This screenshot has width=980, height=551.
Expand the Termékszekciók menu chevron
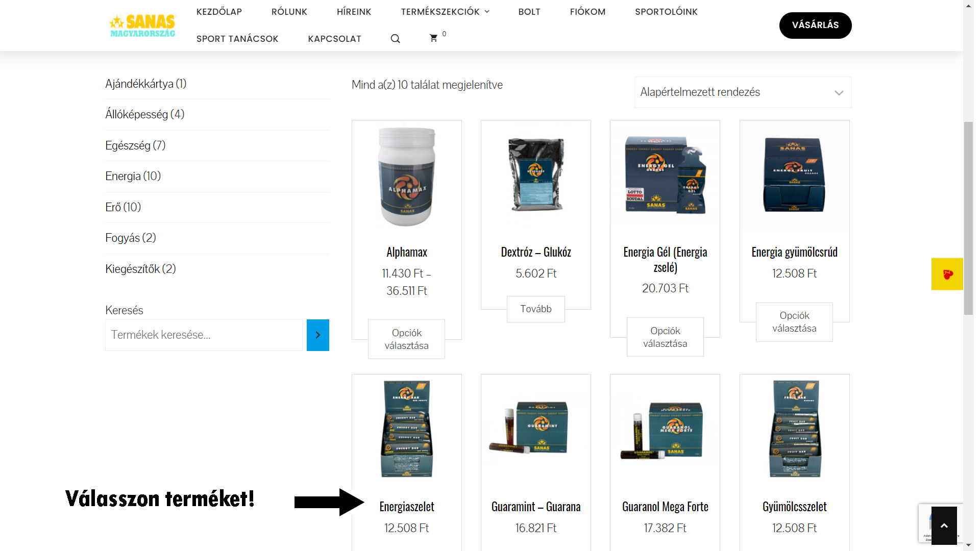coord(487,12)
